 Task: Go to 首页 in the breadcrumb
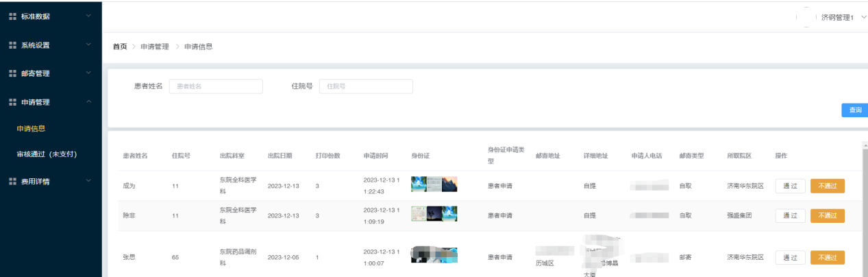point(120,47)
